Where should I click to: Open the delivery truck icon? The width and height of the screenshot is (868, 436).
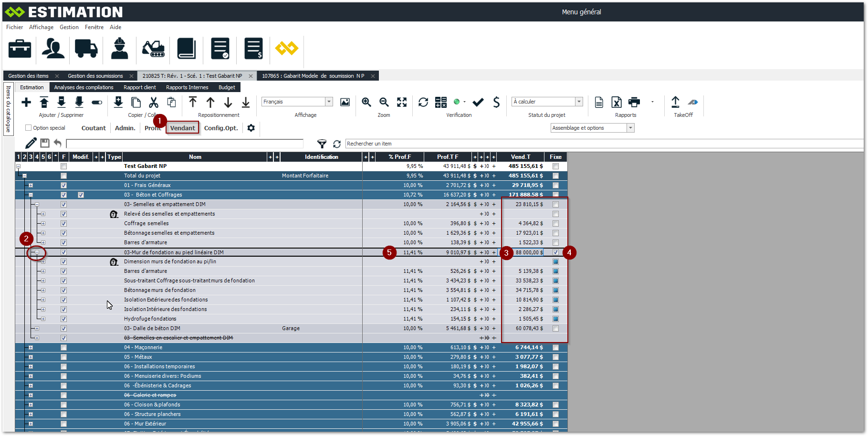click(86, 49)
